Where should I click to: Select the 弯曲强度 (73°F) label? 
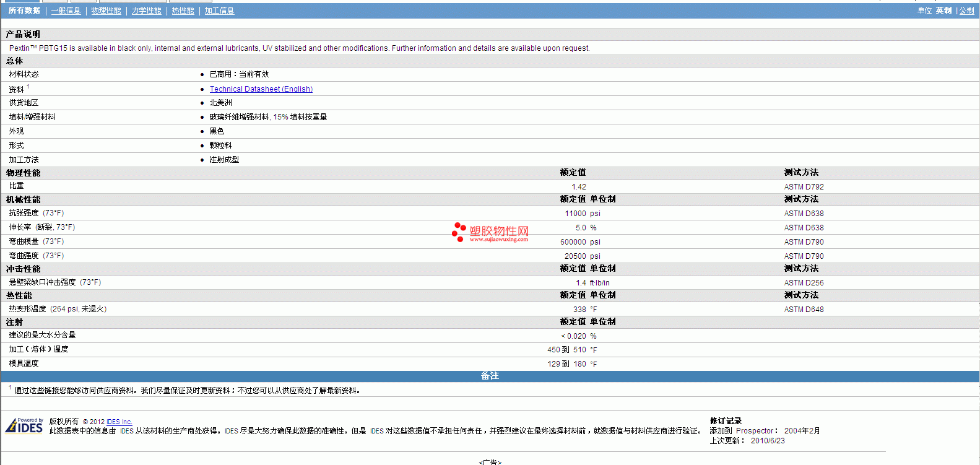coord(37,256)
